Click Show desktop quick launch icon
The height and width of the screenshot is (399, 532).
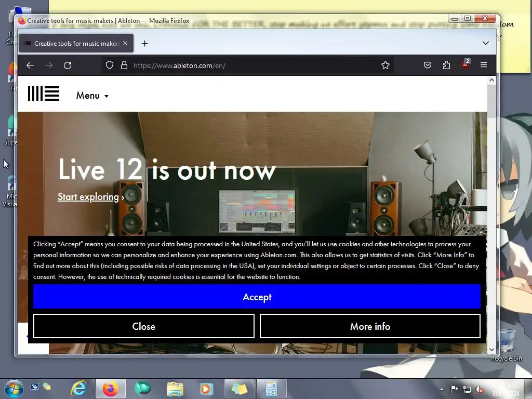pyautogui.click(x=35, y=386)
